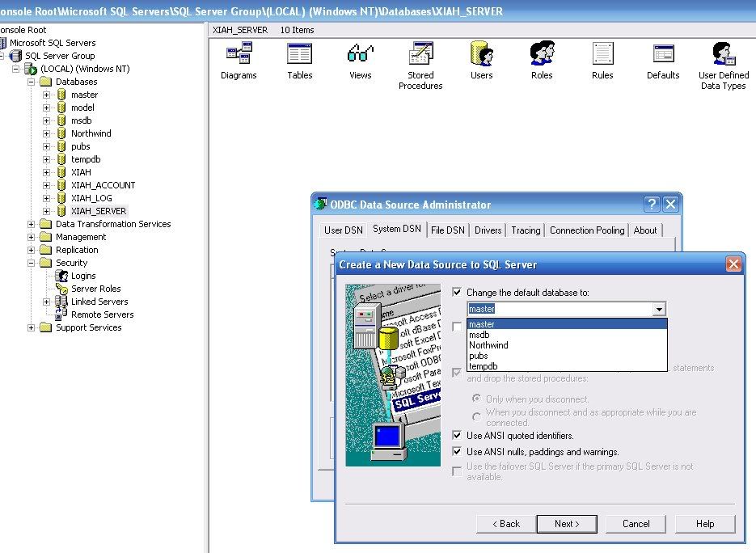
Task: Click the default database dropdown arrow
Action: point(659,309)
